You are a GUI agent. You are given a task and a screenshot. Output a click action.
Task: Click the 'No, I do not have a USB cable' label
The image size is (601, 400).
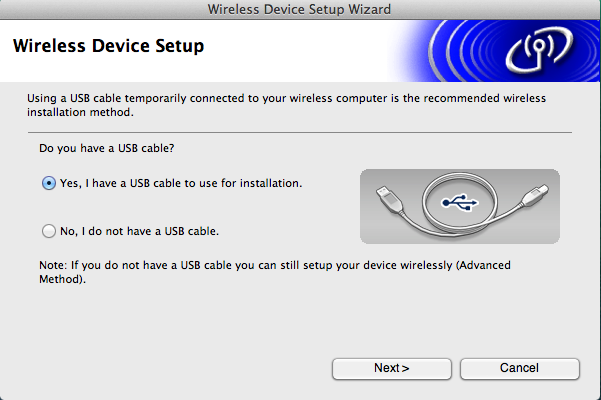tap(140, 231)
